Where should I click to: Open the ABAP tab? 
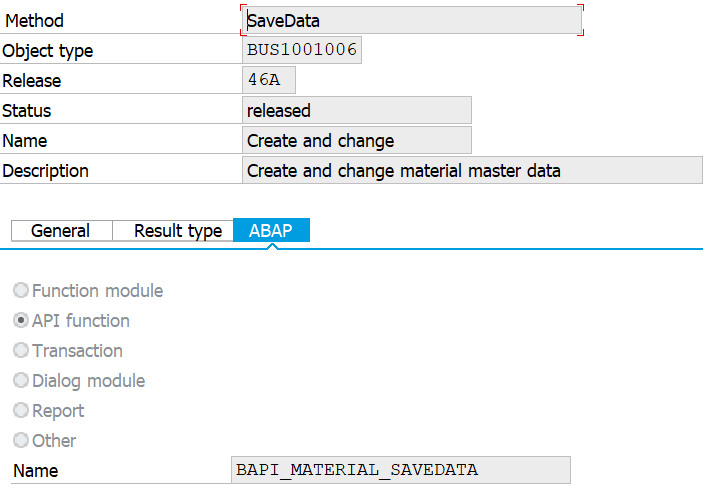[x=271, y=230]
